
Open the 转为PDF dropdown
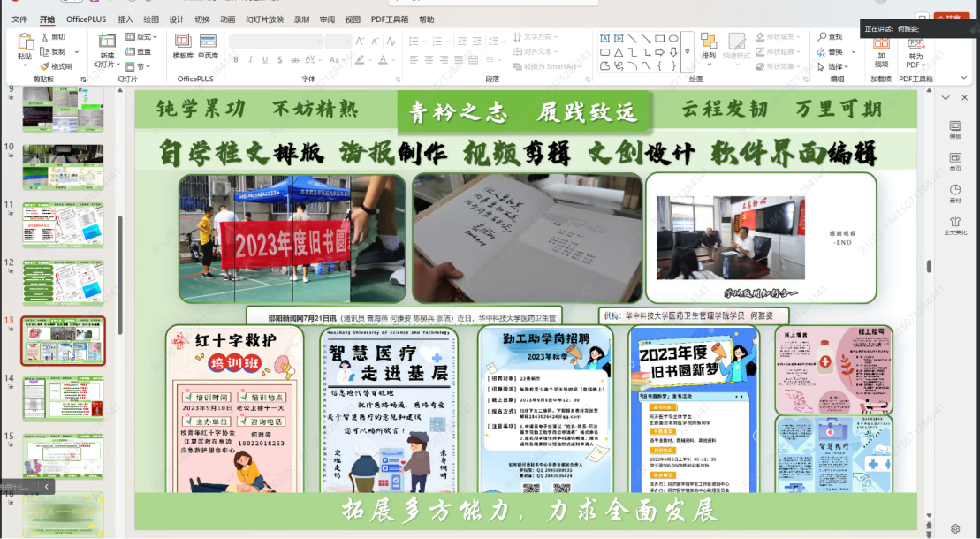(915, 60)
